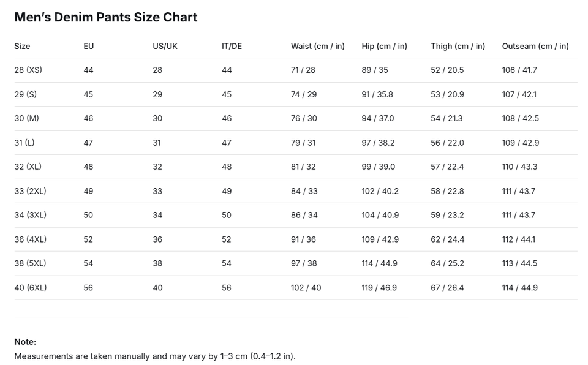Click thigh value 62 / 24.4

(x=447, y=239)
